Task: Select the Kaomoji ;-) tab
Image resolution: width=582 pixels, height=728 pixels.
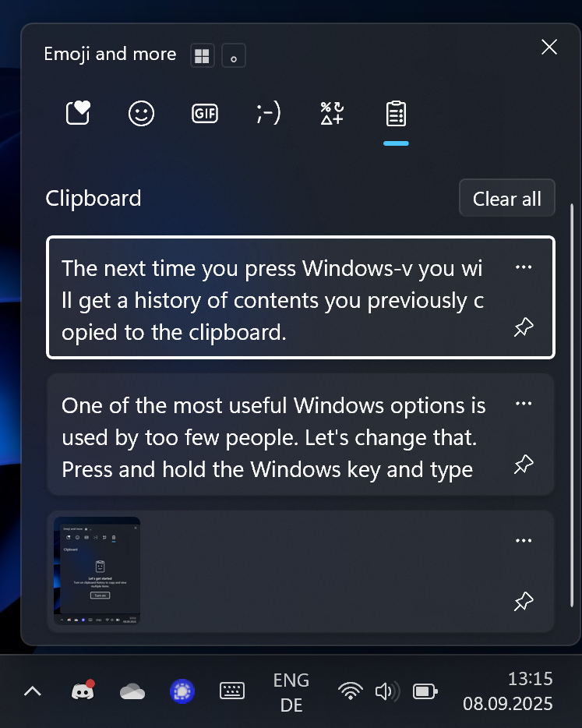Action: pyautogui.click(x=268, y=113)
